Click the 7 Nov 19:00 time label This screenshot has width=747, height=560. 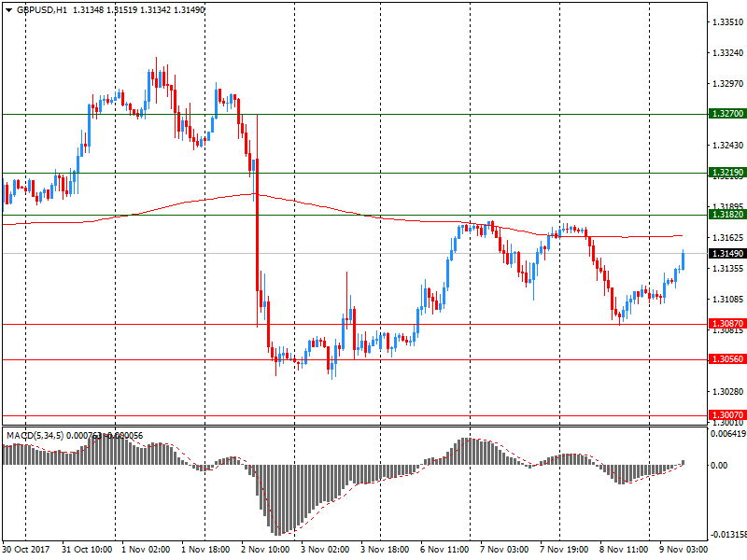[564, 550]
